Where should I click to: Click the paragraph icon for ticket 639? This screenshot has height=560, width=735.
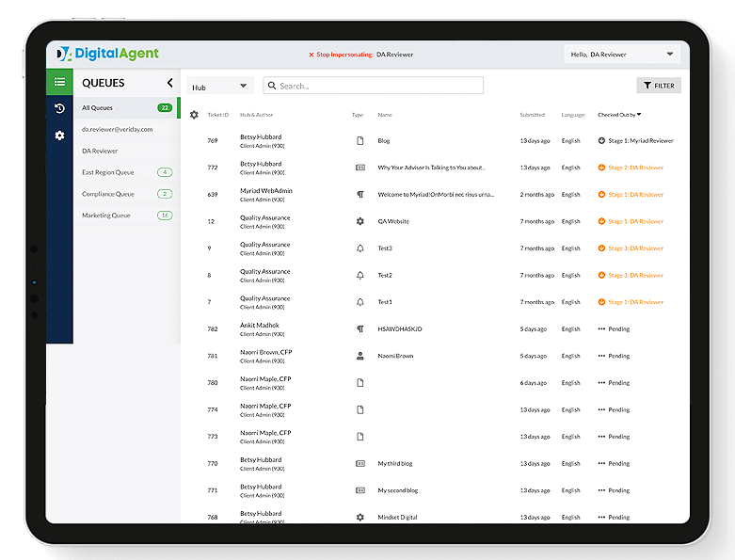click(x=360, y=195)
